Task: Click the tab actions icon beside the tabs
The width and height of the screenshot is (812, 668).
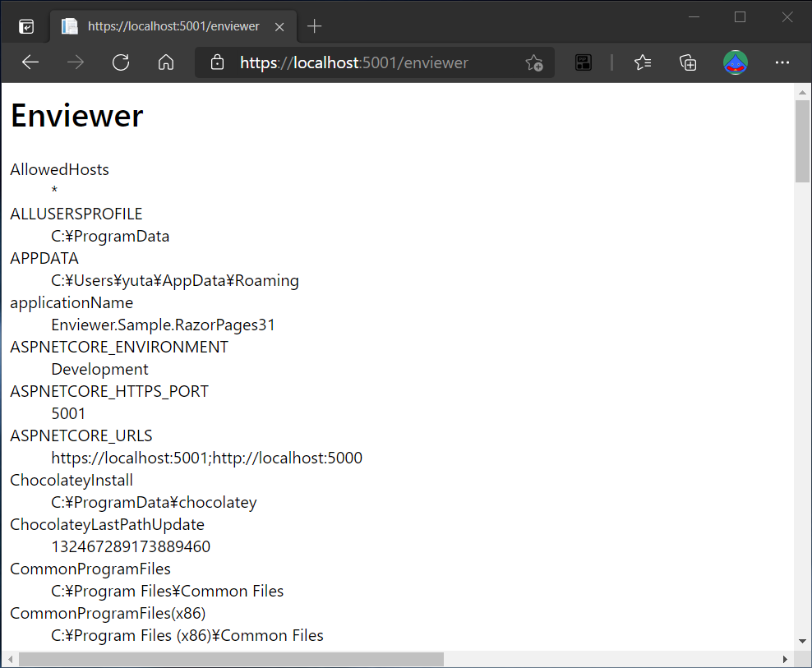Action: click(x=26, y=25)
